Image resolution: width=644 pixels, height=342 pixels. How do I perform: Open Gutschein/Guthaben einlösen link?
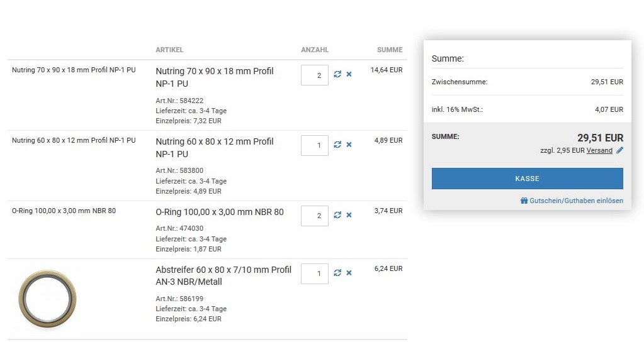coord(576,201)
